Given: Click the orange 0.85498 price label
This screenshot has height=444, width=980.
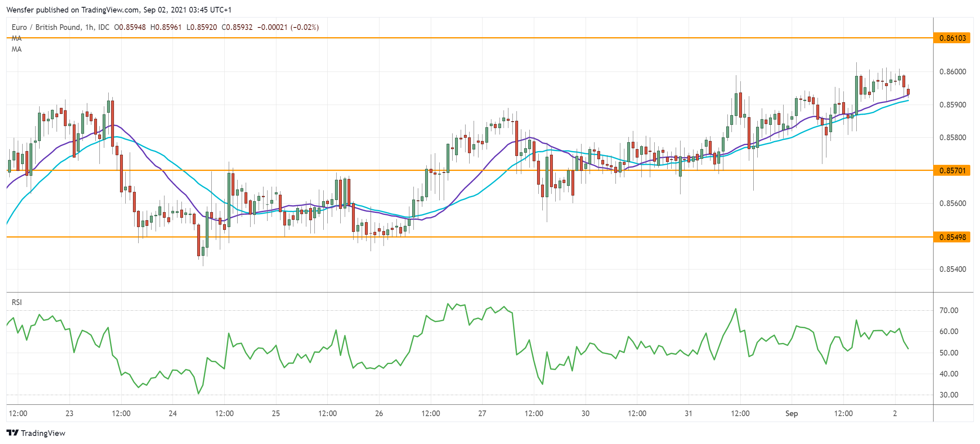Looking at the screenshot, I should click(x=952, y=237).
